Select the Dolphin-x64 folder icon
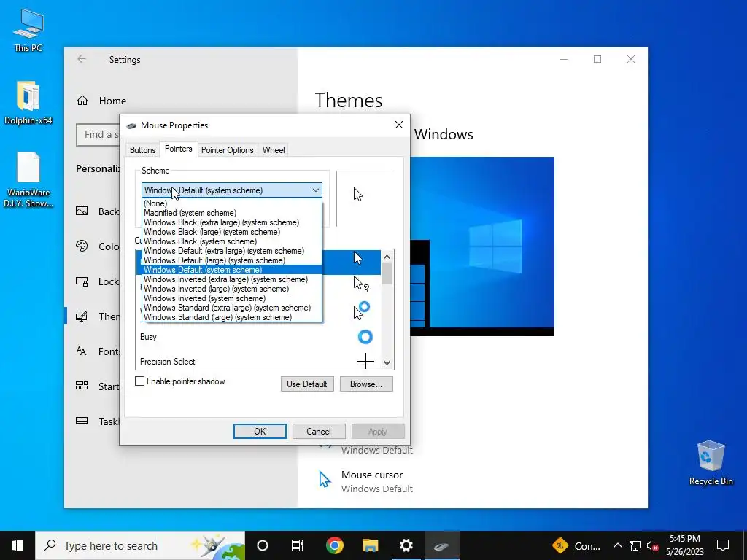 point(28,102)
